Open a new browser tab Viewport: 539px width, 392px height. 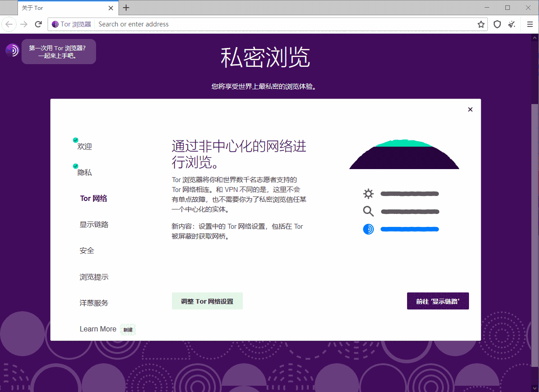[x=126, y=8]
